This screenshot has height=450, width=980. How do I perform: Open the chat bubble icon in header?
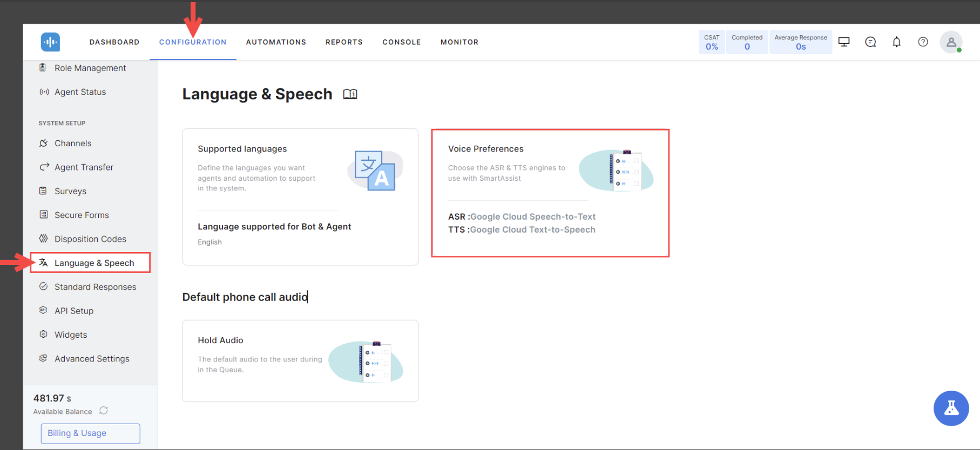(x=870, y=42)
